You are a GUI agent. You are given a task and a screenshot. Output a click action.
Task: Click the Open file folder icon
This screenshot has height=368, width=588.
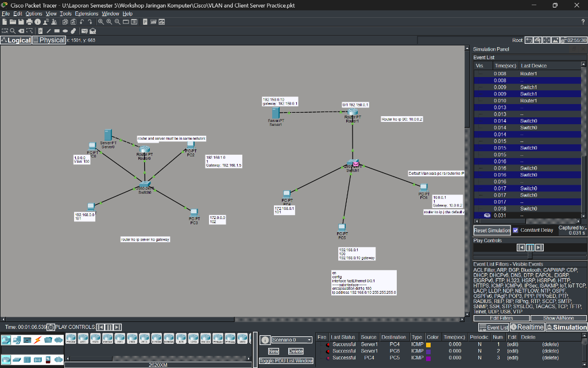(x=13, y=22)
